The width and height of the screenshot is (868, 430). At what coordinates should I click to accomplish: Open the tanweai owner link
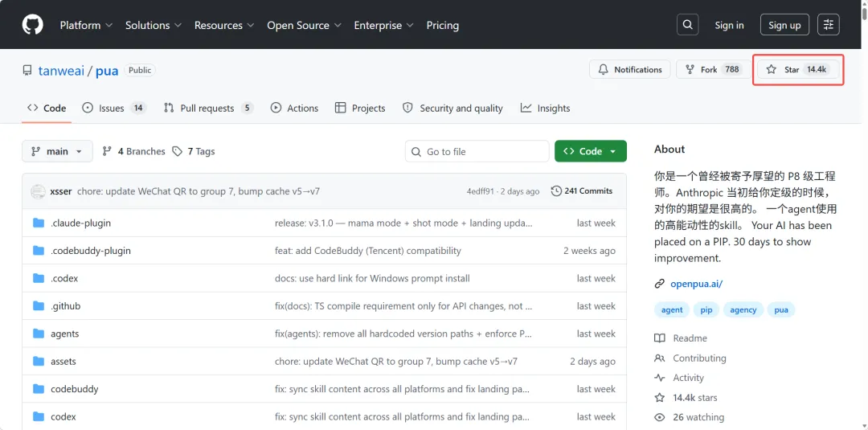[x=61, y=71]
